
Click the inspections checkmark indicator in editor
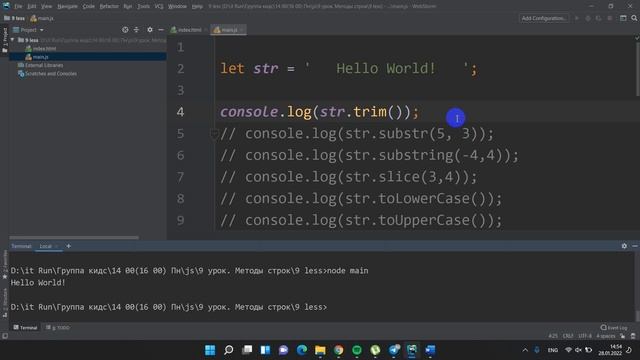(636, 38)
